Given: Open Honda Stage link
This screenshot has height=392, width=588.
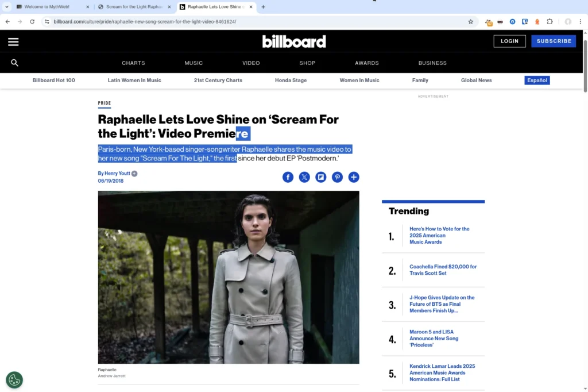Looking at the screenshot, I should pos(291,80).
